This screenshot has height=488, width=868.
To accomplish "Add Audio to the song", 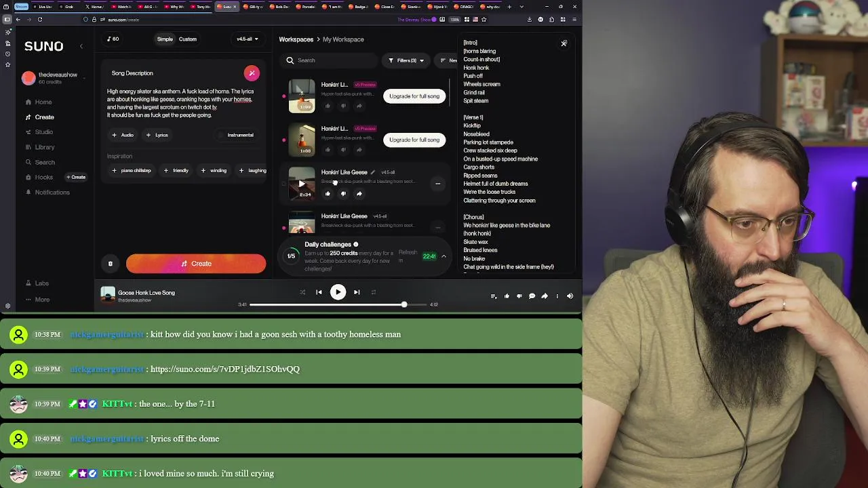I will pos(123,135).
